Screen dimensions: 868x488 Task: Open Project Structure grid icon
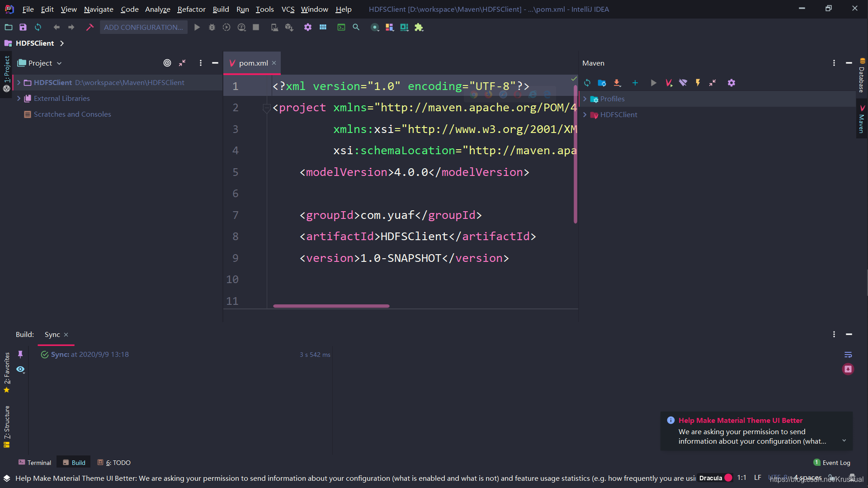(x=323, y=27)
